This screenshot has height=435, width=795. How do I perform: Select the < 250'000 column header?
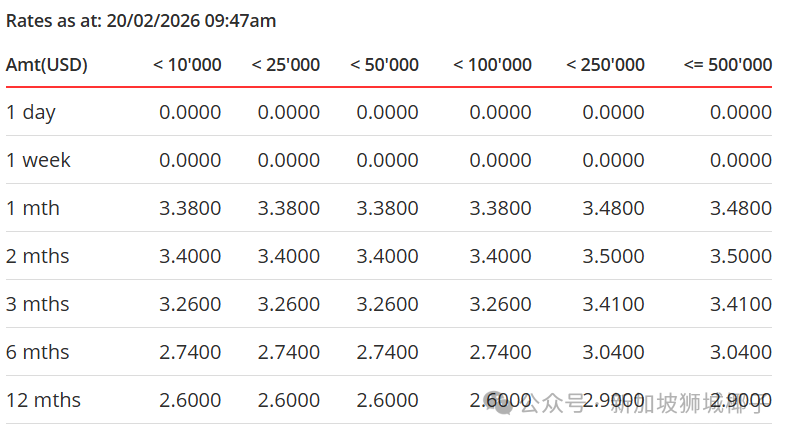pyautogui.click(x=605, y=65)
